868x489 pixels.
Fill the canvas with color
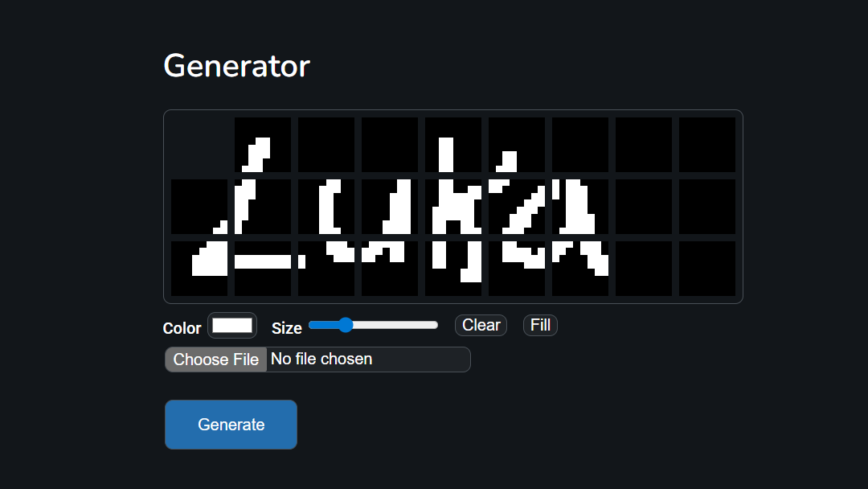coord(540,325)
